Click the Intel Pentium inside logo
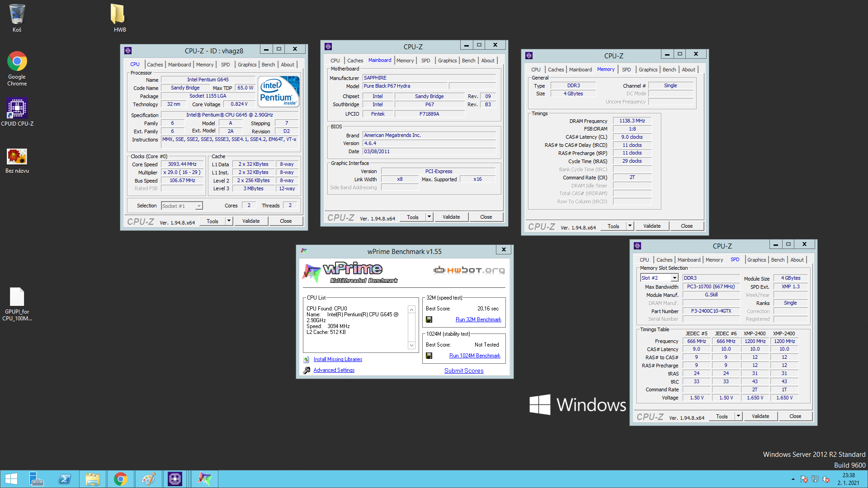The width and height of the screenshot is (868, 488). pyautogui.click(x=278, y=91)
